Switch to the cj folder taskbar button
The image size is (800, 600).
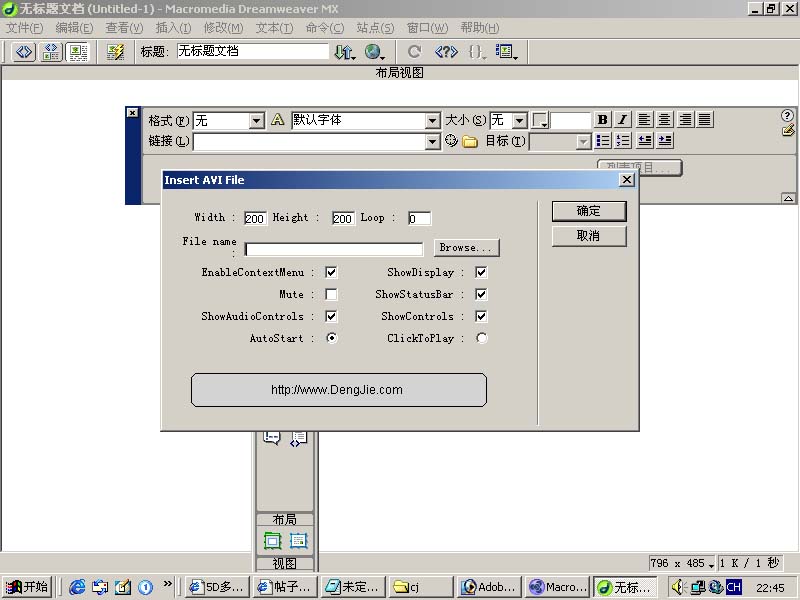(x=420, y=587)
